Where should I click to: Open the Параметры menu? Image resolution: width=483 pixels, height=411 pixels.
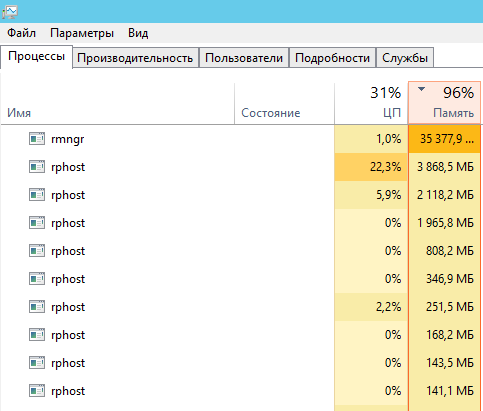(82, 33)
